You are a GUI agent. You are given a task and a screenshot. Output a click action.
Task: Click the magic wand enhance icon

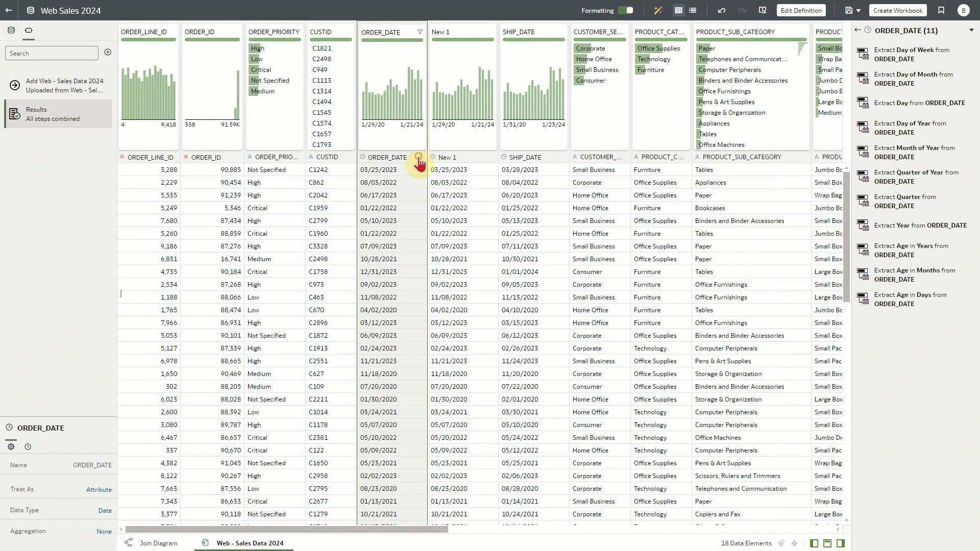click(658, 10)
